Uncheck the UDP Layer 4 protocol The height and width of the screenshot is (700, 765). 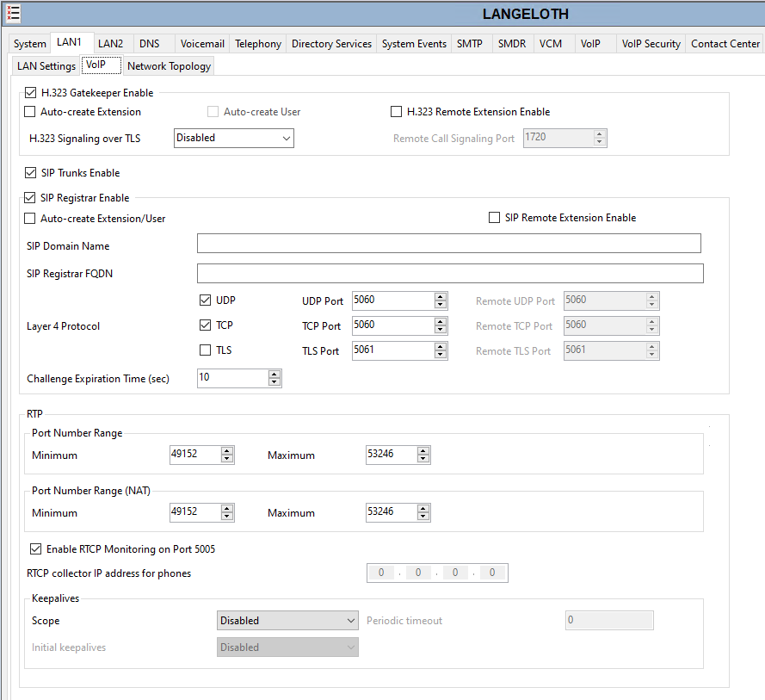click(x=206, y=300)
